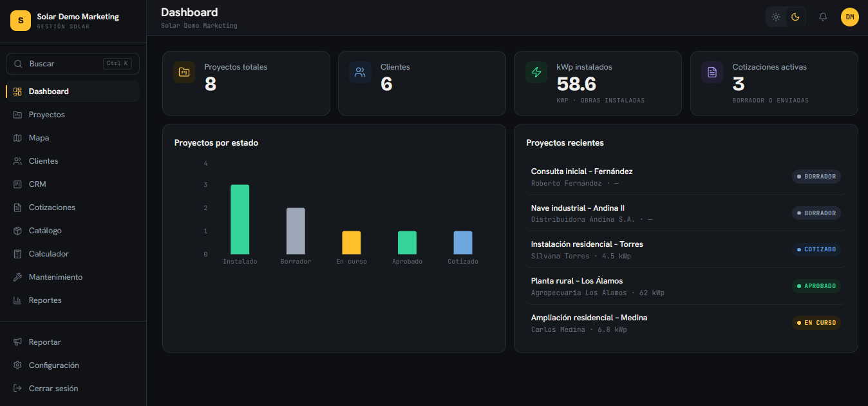Switch to light theme with sun icon
Viewport: 868px width, 406px height.
point(777,17)
